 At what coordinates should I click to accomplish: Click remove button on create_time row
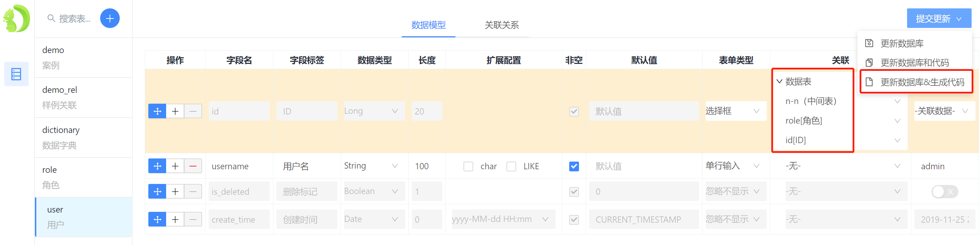(x=193, y=220)
